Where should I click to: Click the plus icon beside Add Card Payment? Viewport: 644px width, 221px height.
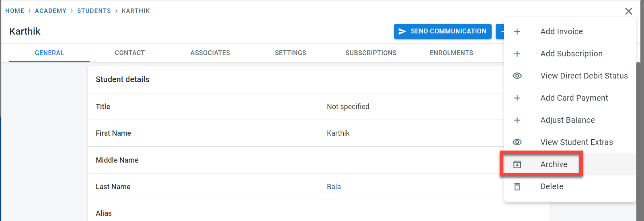pos(517,98)
